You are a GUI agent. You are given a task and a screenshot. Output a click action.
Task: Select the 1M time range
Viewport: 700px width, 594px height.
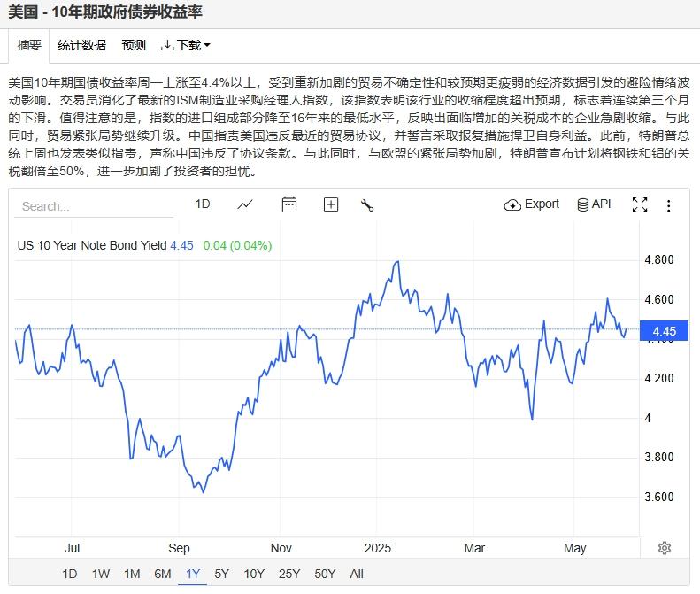click(132, 574)
